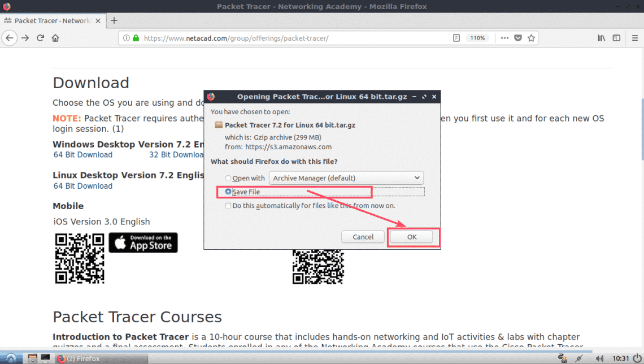Click the Gzip archive (299 MB) text

pos(287,137)
